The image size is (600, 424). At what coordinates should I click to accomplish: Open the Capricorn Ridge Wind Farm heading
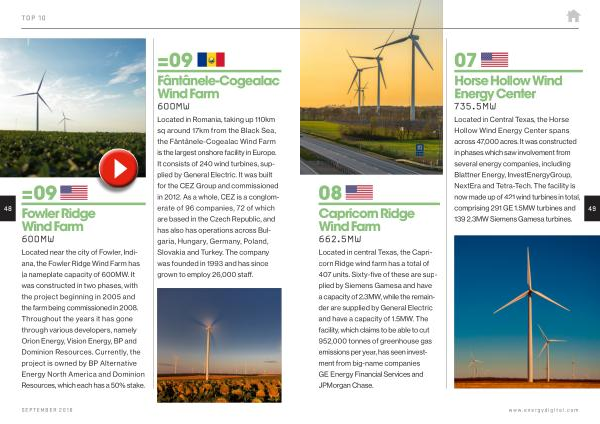(365, 220)
